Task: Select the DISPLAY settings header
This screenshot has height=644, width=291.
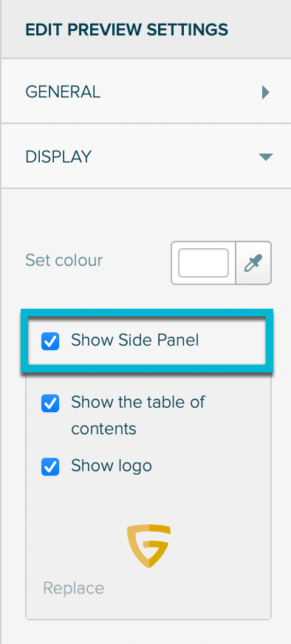Action: pos(145,156)
